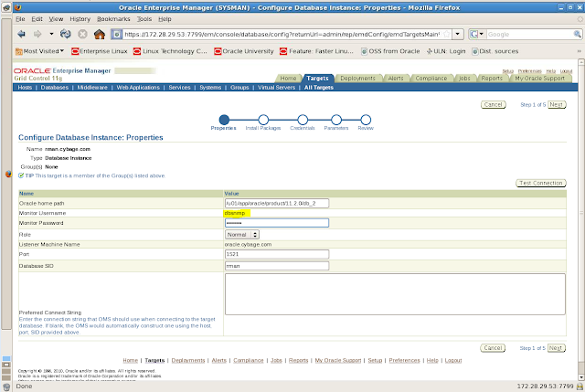The image size is (585, 392).
Task: Go forward with the Forward arrow
Action: [37, 35]
